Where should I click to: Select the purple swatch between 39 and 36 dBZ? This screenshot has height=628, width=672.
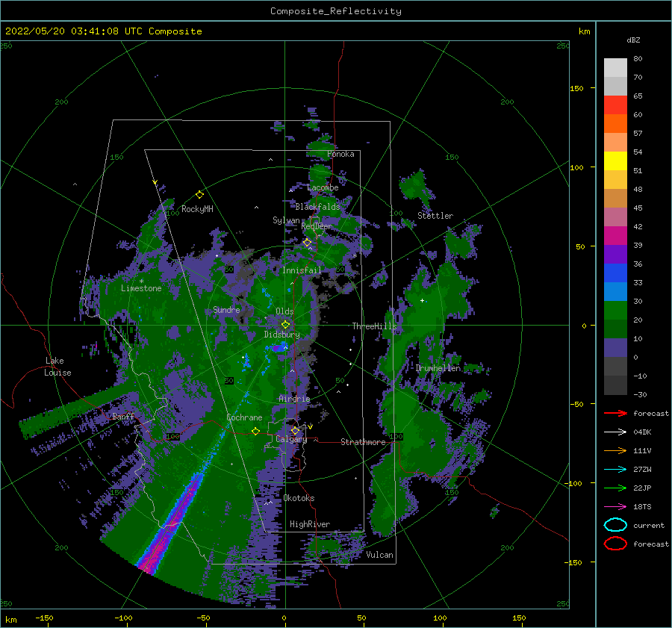point(615,255)
